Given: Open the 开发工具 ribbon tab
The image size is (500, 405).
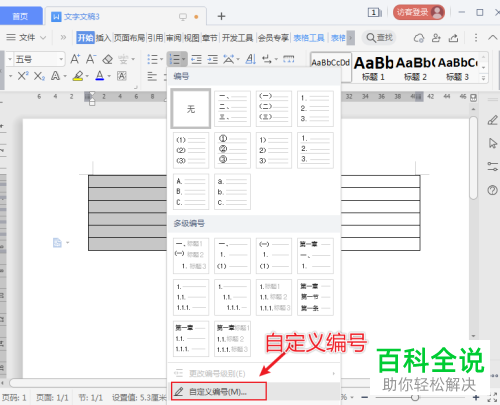Looking at the screenshot, I should tap(238, 38).
